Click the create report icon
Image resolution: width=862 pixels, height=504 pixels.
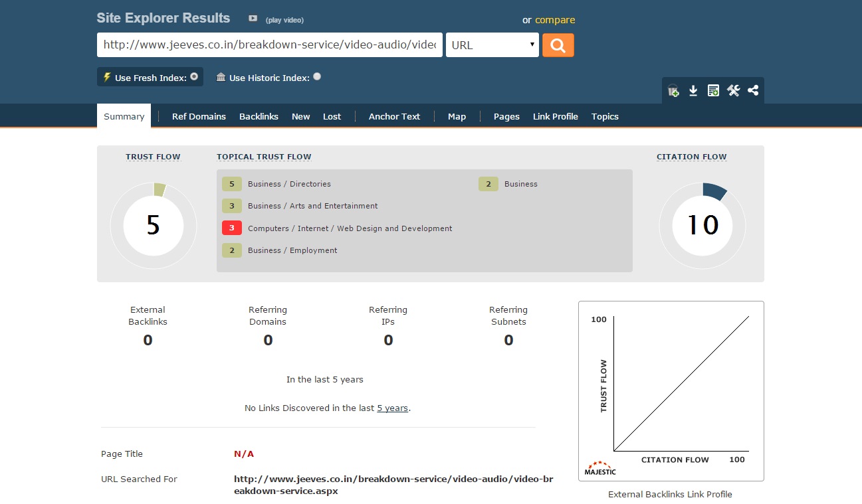[713, 90]
